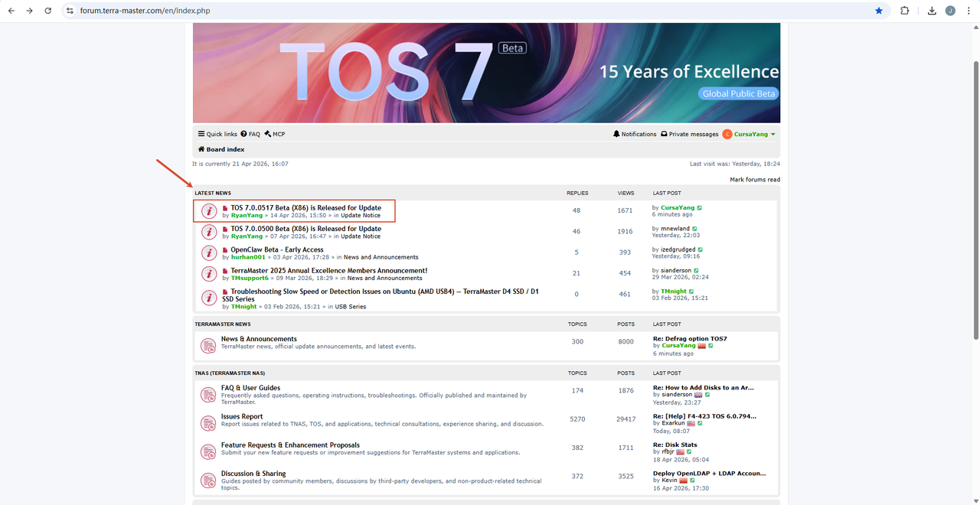
Task: View latest post icon next to sianderson in Latest News
Action: pyautogui.click(x=697, y=270)
